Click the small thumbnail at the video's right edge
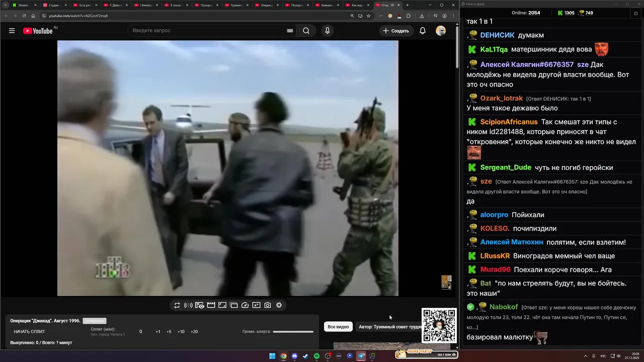Viewport: 644px width, 362px height. [x=446, y=282]
